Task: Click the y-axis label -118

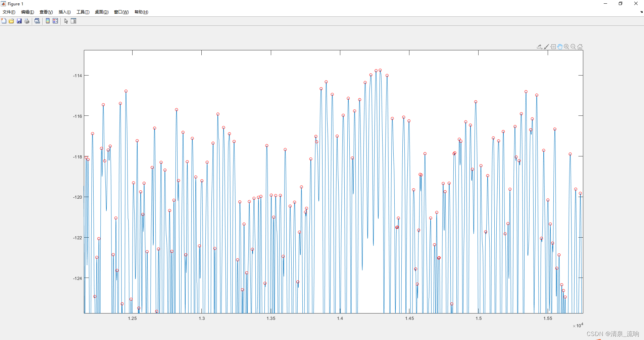Action: [x=78, y=157]
